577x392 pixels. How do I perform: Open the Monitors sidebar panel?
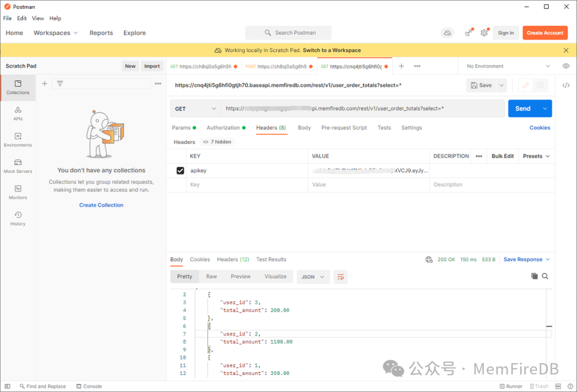pyautogui.click(x=18, y=192)
